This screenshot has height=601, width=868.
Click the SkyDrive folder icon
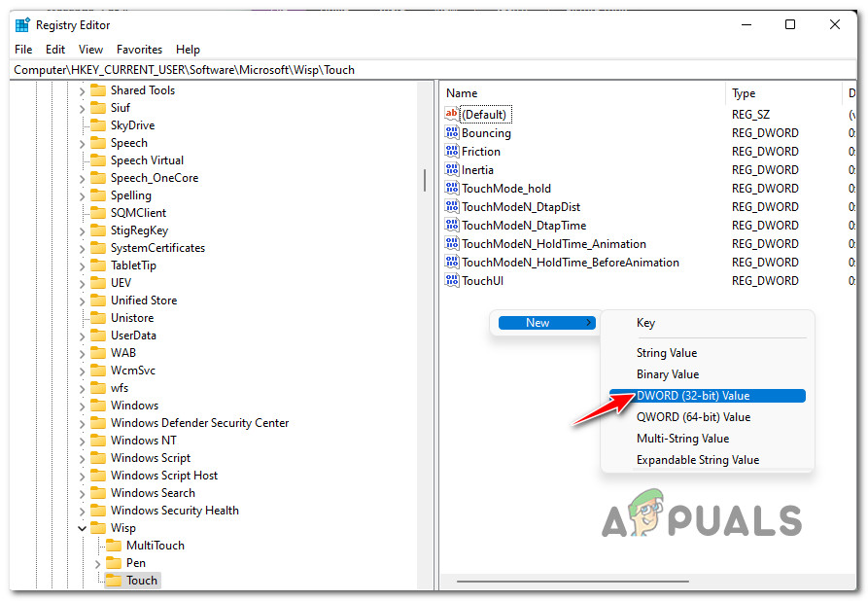tap(98, 125)
